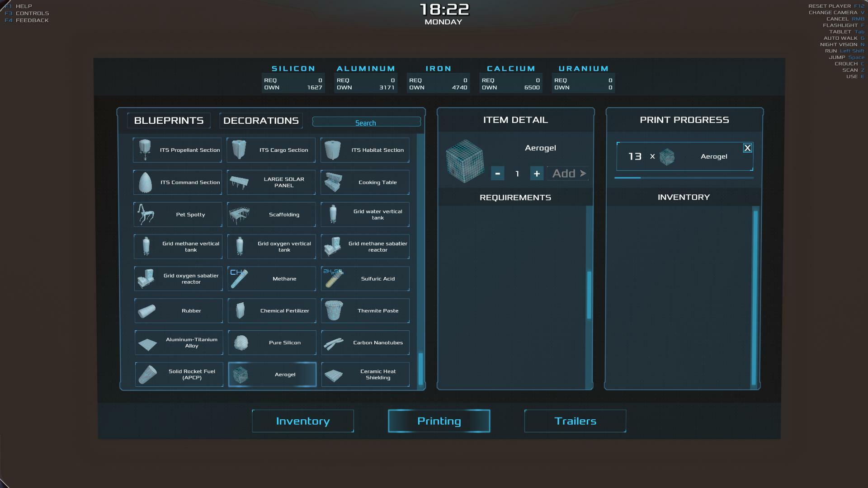Screen dimensions: 868x488
Task: Open the Blueprints tab
Action: tap(169, 121)
